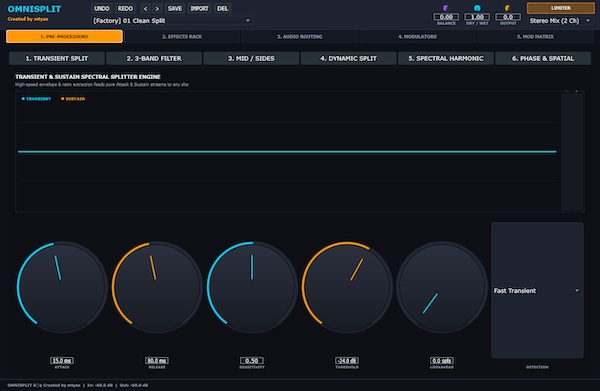This screenshot has height=391, width=600.
Task: Open the preset dropdown '01 Clean Split'
Action: tap(172, 21)
